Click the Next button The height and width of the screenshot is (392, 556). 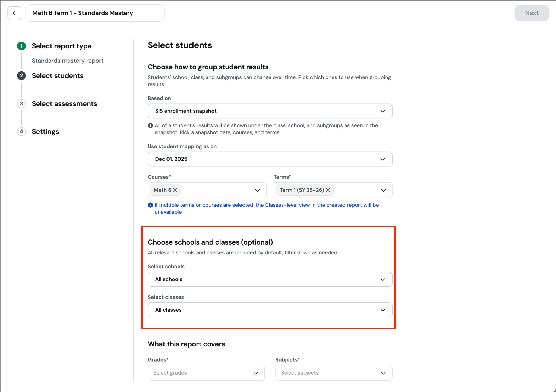[x=532, y=13]
